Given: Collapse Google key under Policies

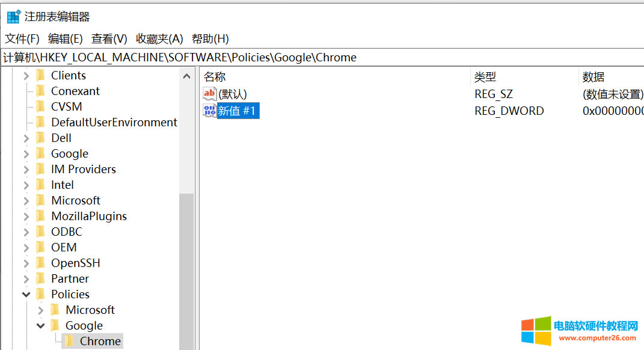Looking at the screenshot, I should [41, 326].
